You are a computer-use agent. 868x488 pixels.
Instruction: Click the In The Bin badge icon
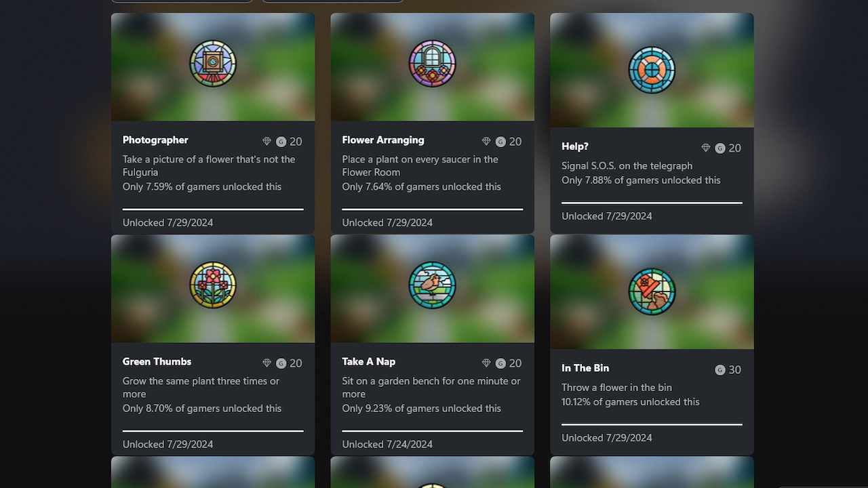[x=652, y=291]
